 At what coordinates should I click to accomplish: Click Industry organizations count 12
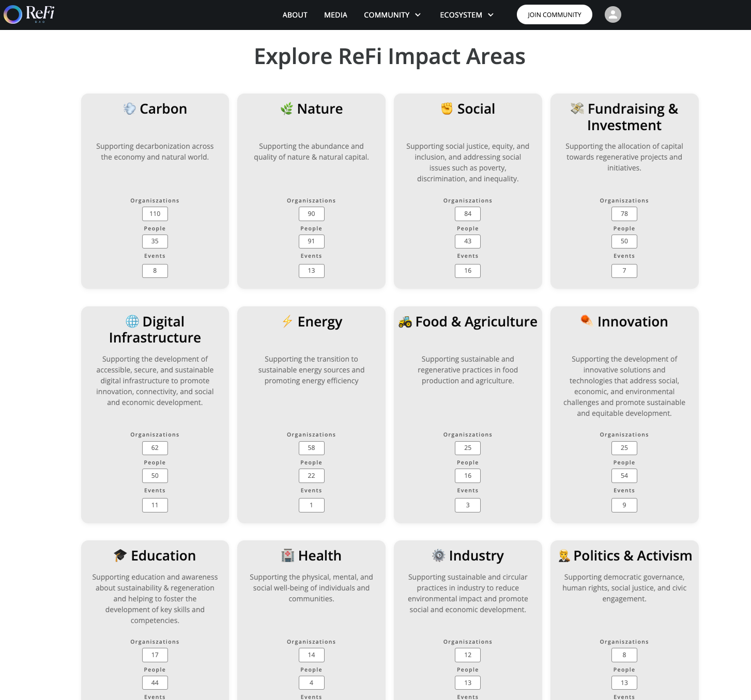tap(468, 655)
